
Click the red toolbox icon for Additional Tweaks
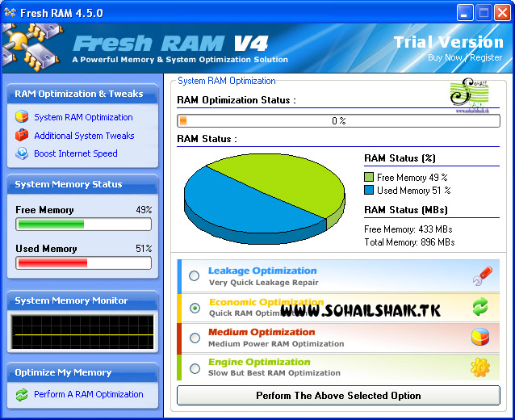22,135
